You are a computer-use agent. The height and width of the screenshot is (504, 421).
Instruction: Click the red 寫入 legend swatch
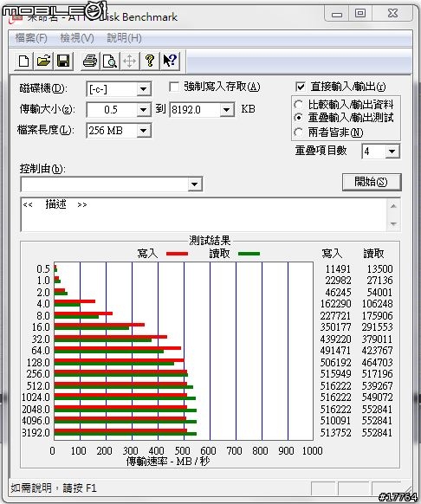[177, 254]
